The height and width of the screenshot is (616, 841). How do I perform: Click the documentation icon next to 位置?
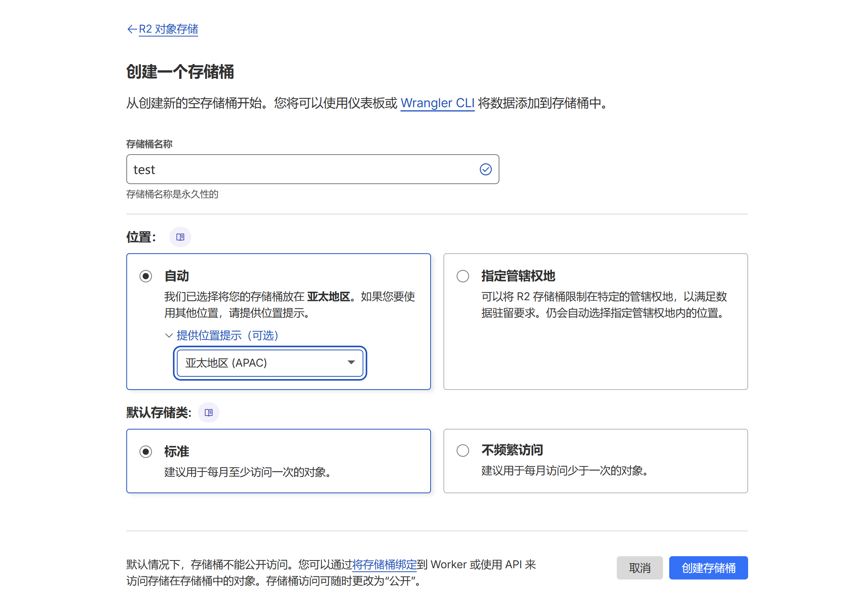pos(180,237)
